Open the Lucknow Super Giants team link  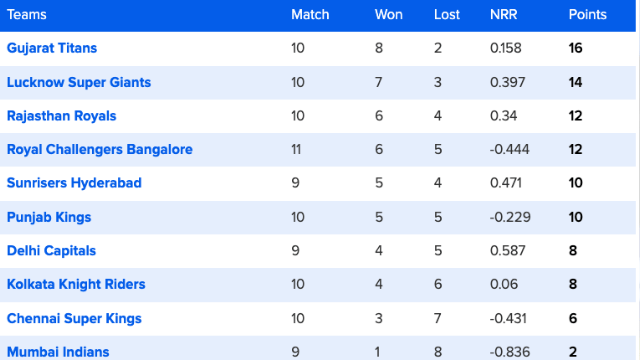79,82
